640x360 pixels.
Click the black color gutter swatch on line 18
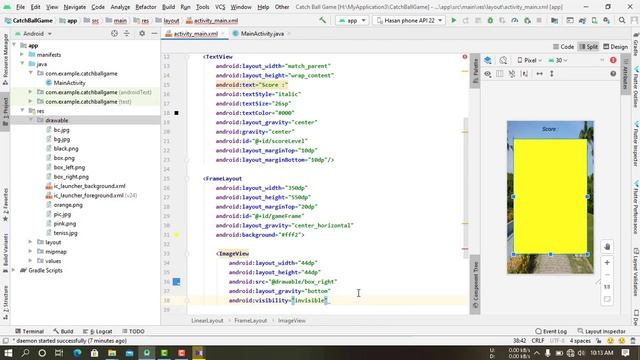[x=176, y=113]
